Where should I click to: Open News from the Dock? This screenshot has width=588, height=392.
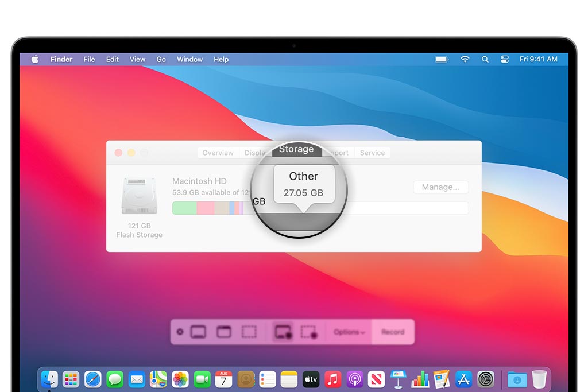coord(376,379)
